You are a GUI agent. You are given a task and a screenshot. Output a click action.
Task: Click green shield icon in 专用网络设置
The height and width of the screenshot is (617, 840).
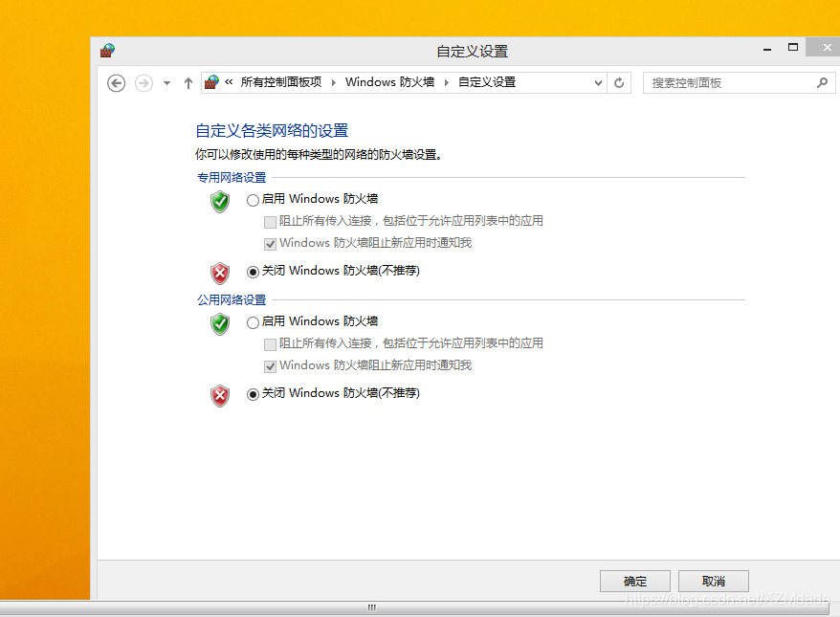pyautogui.click(x=220, y=202)
